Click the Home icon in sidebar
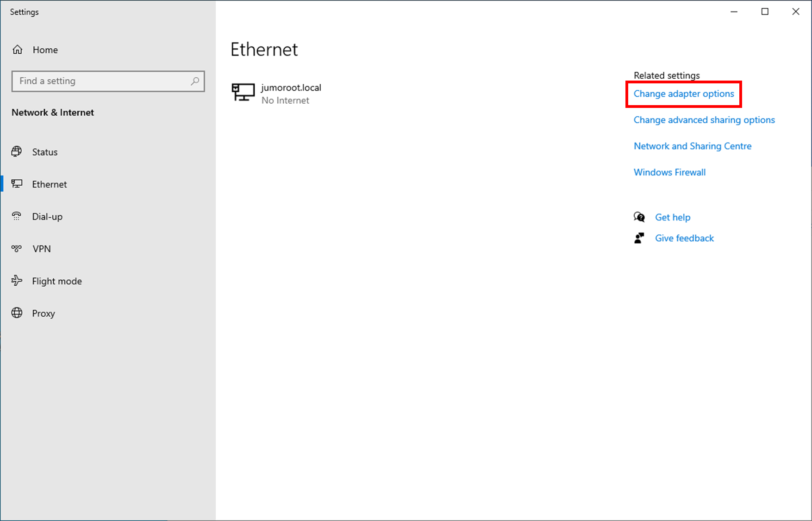The height and width of the screenshot is (521, 812). pyautogui.click(x=18, y=50)
